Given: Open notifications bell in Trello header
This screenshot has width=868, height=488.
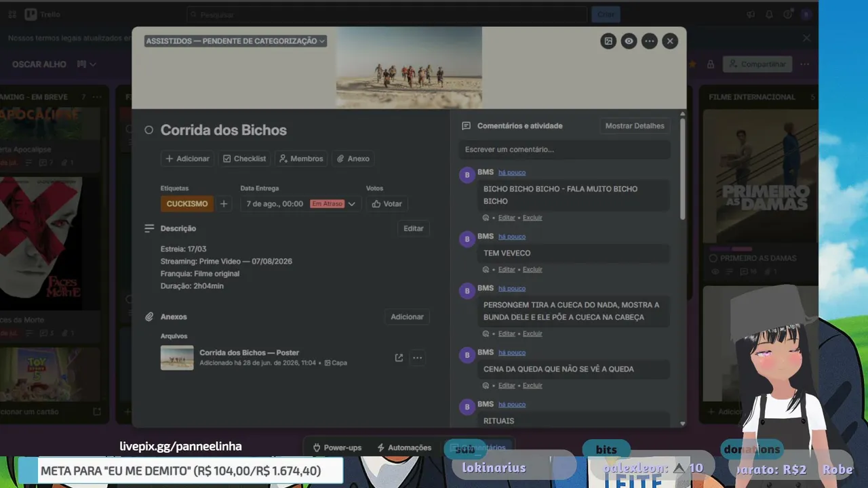Looking at the screenshot, I should pos(769,14).
